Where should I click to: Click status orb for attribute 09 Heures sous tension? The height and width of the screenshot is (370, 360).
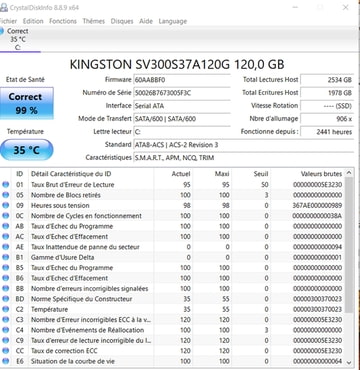pos(5,205)
